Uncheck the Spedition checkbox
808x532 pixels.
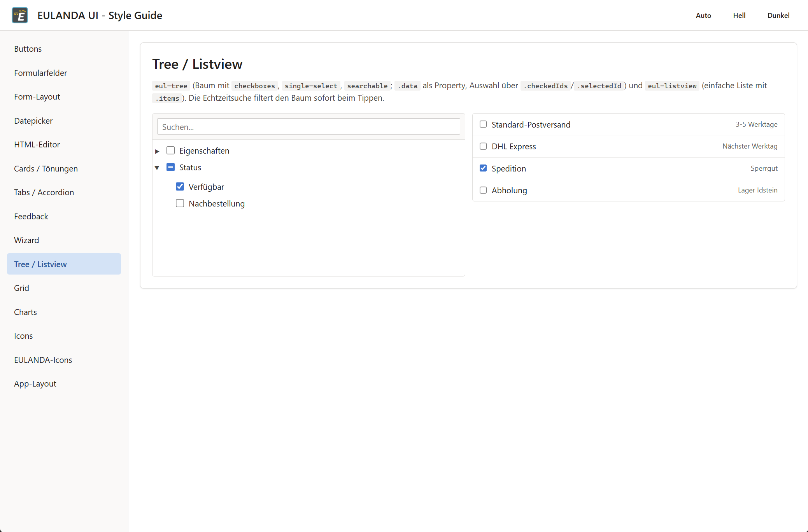click(483, 168)
